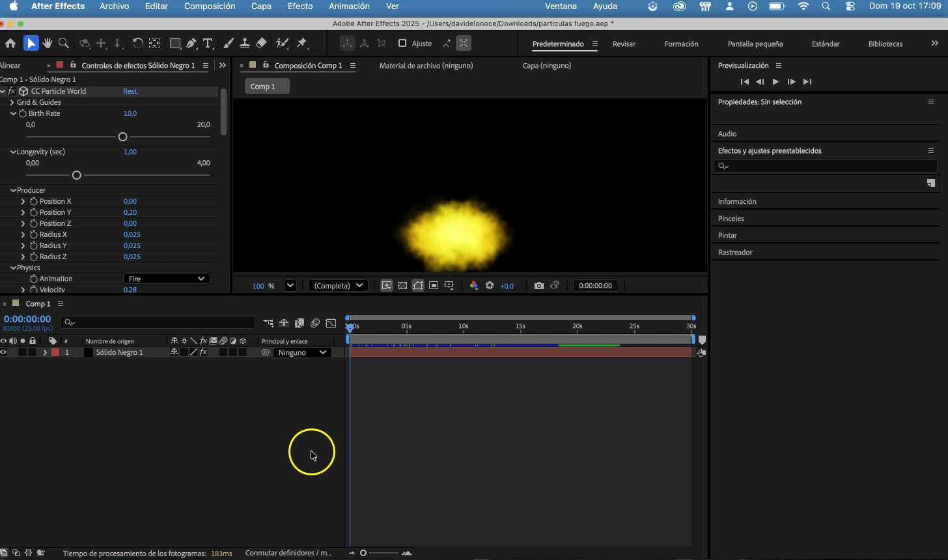Image resolution: width=948 pixels, height=560 pixels.
Task: Switch to the Revisar workspace
Action: [x=624, y=44]
